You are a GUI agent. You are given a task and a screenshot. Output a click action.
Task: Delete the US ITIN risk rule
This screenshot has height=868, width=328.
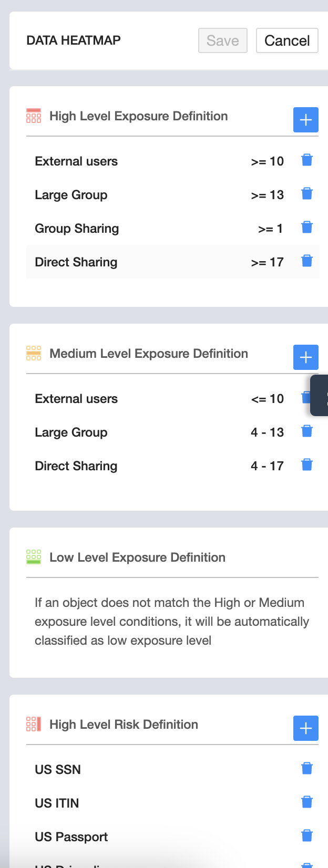click(307, 802)
